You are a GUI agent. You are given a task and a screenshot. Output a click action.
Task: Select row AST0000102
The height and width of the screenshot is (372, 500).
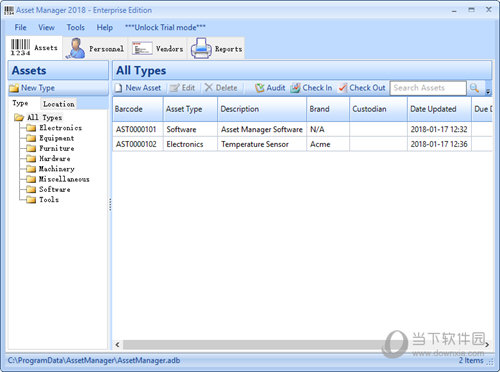302,144
